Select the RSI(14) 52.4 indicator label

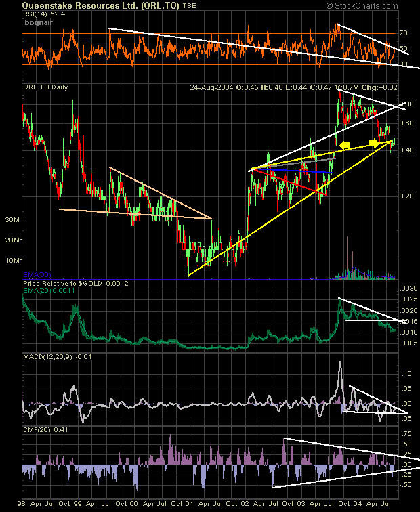[x=44, y=14]
